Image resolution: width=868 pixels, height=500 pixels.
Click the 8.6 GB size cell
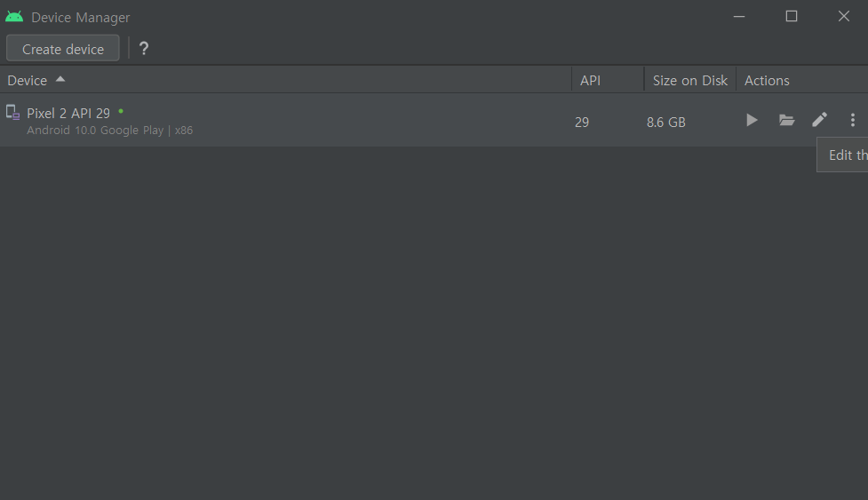666,123
